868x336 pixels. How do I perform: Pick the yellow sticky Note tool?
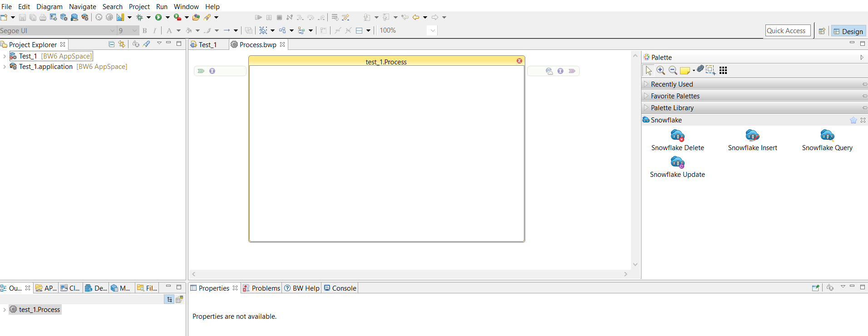click(x=685, y=70)
